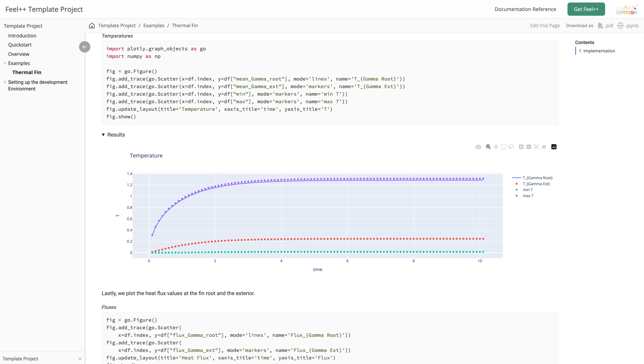The image size is (644, 364).
Task: Open the Plotly logo link
Action: click(554, 147)
